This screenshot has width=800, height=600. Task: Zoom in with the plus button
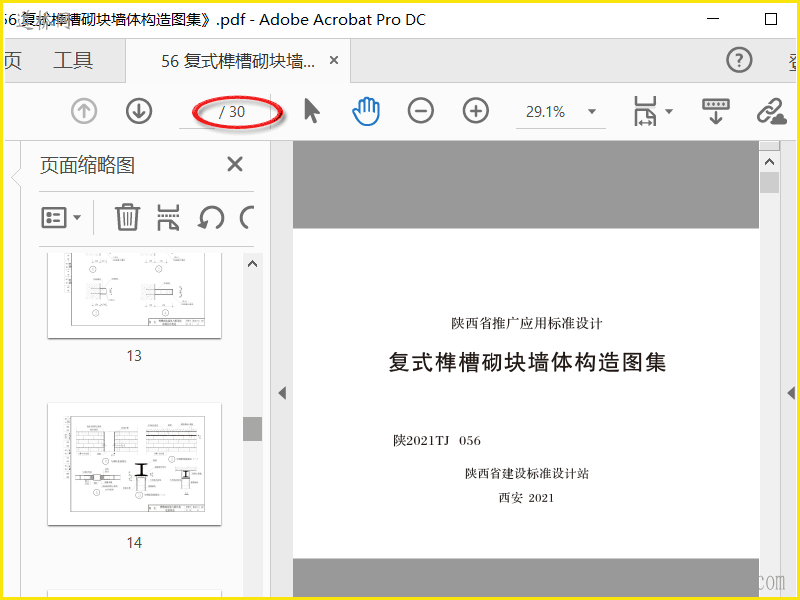476,111
